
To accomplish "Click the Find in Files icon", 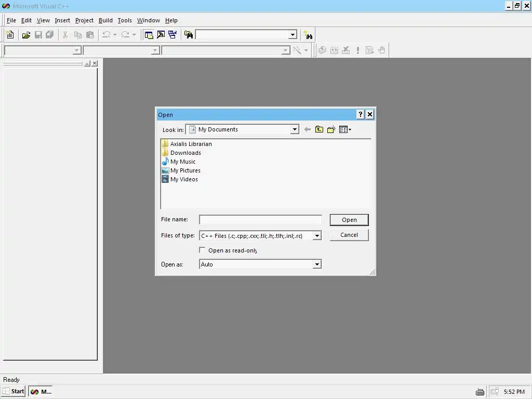I will [x=188, y=35].
